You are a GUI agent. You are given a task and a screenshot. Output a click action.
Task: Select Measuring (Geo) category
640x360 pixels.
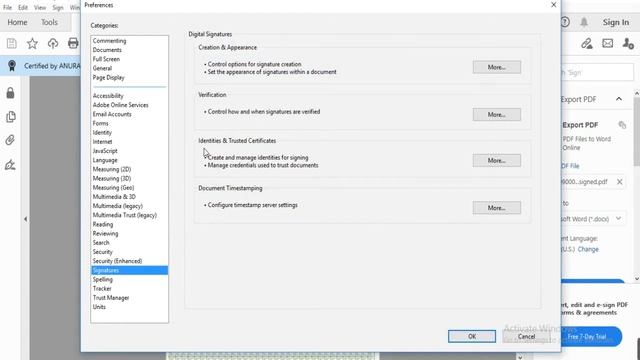(113, 188)
